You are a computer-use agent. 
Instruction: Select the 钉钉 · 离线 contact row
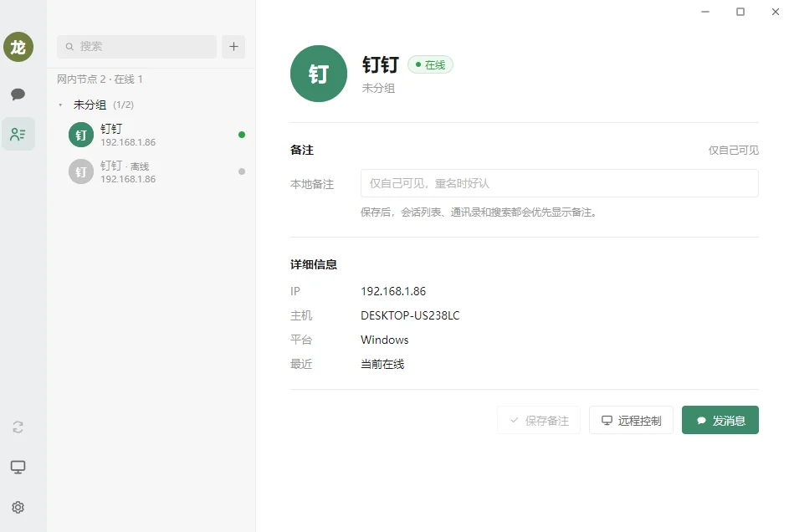click(x=153, y=172)
